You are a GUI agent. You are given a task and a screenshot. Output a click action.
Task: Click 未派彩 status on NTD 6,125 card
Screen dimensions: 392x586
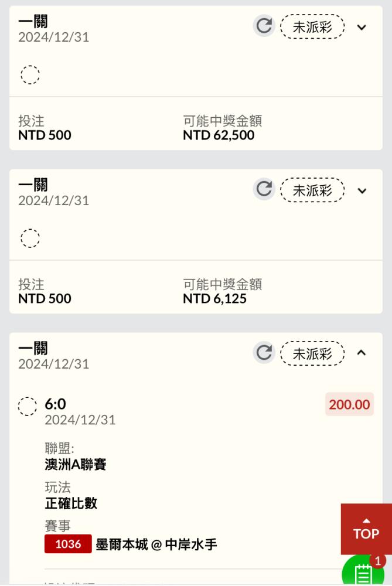click(x=312, y=190)
